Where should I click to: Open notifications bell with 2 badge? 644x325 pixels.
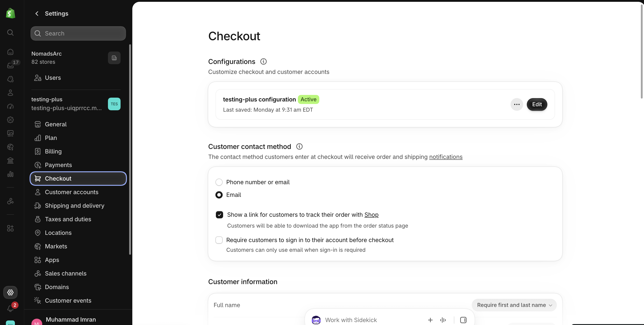click(10, 309)
